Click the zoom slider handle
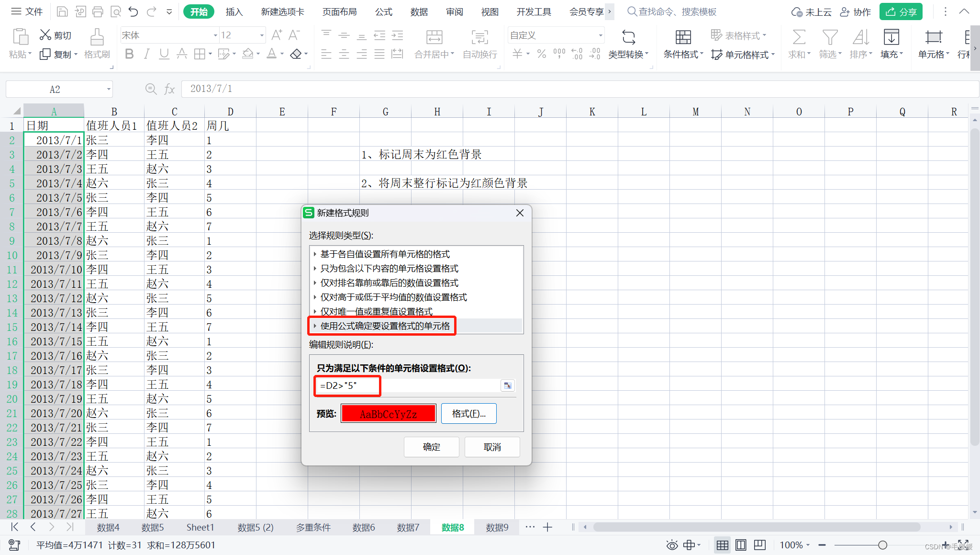This screenshot has width=980, height=555. [882, 545]
